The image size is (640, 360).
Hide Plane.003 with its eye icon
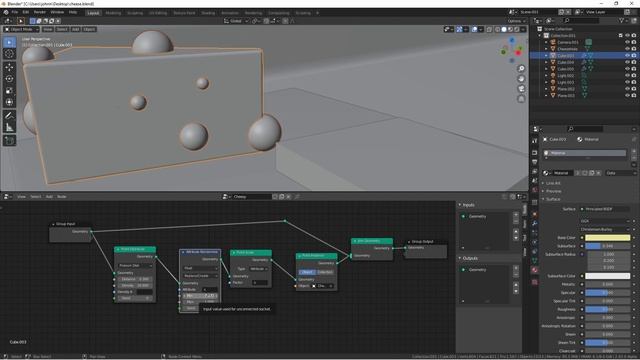[627, 96]
